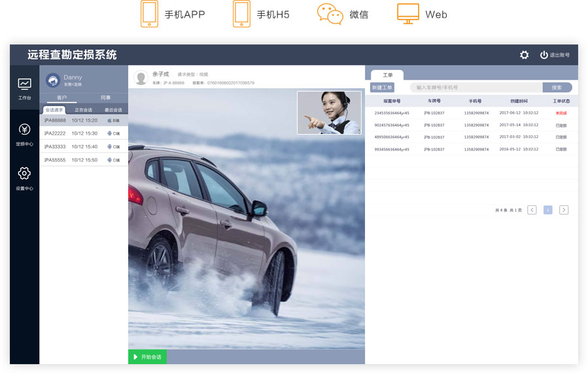Viewport: 588px width, 374px height.
Task: Select the 手机APP phone icon
Action: point(149,14)
